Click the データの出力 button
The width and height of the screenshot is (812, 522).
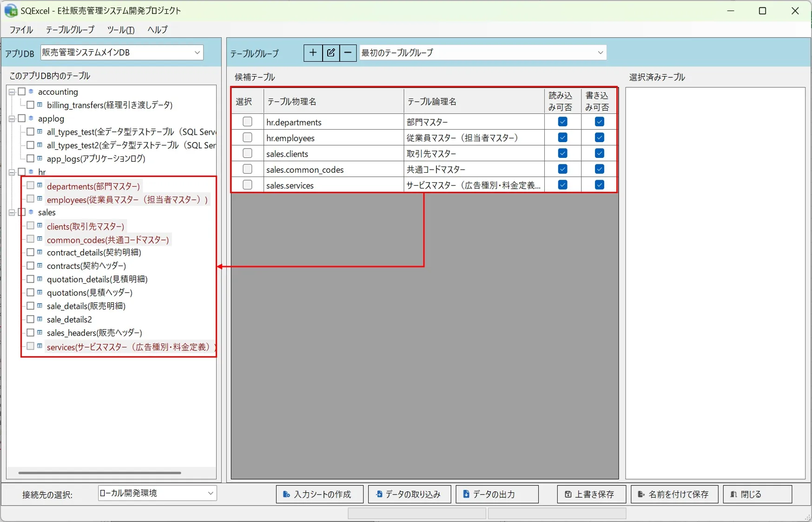pyautogui.click(x=497, y=494)
